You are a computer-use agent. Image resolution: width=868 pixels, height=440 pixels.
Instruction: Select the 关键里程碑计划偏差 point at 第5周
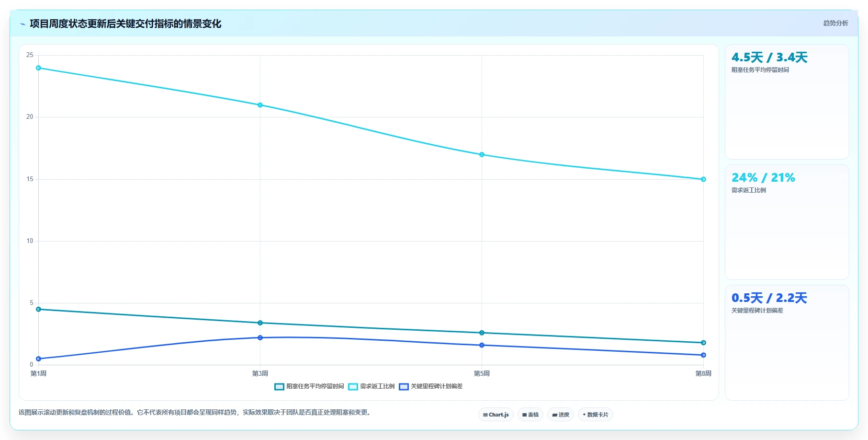pyautogui.click(x=482, y=345)
